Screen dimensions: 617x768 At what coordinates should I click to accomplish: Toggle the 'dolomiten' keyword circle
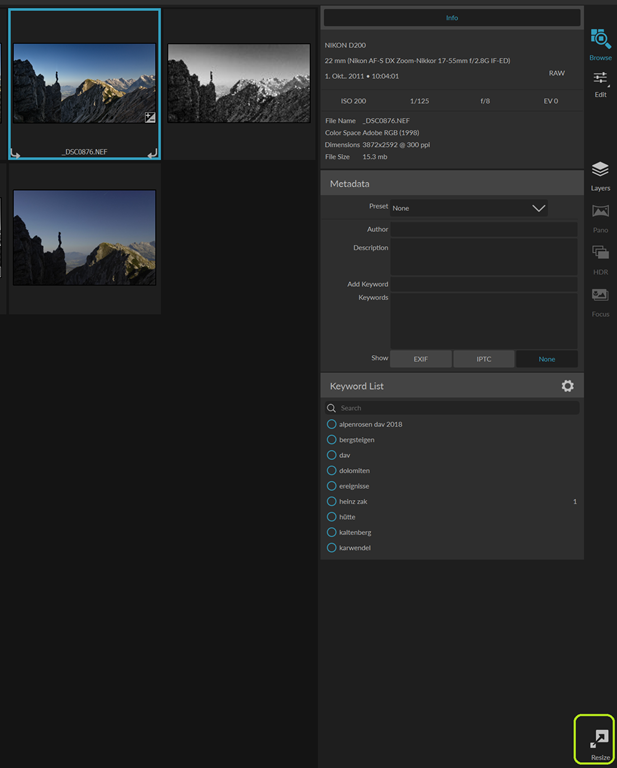[x=332, y=470]
